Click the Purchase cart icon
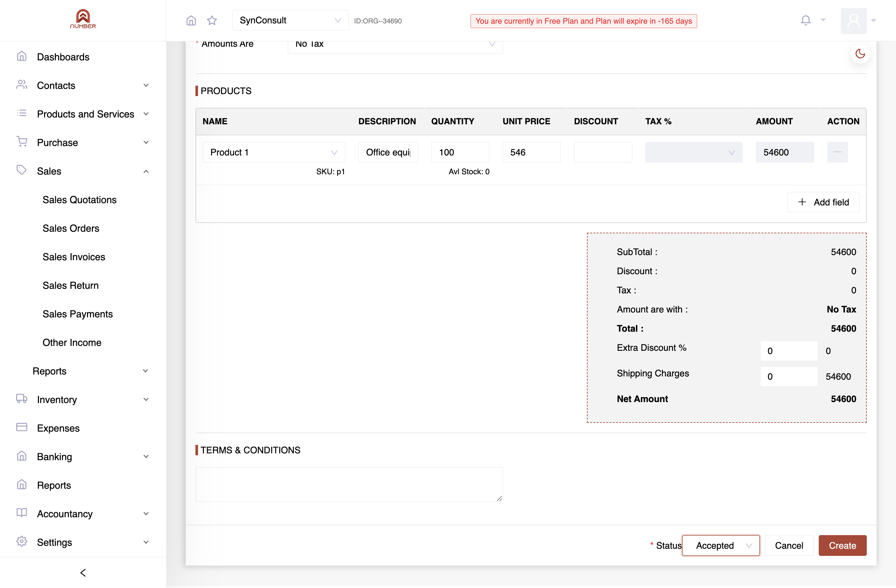 (x=22, y=142)
